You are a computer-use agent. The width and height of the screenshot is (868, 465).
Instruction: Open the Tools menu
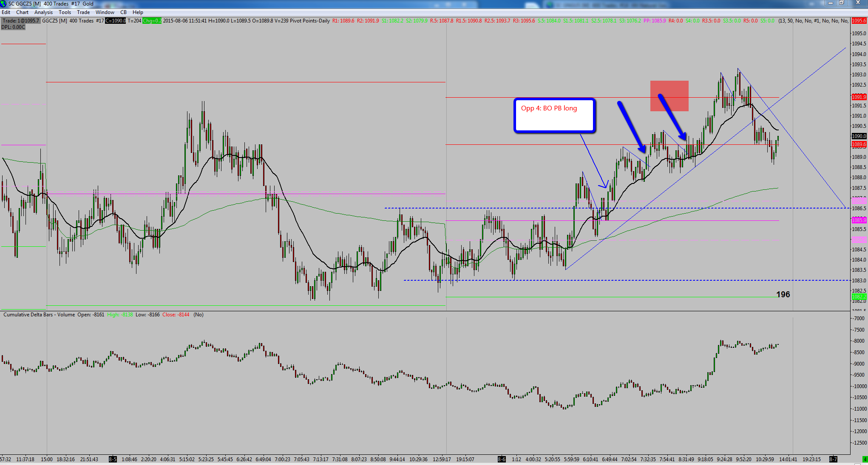pos(65,12)
